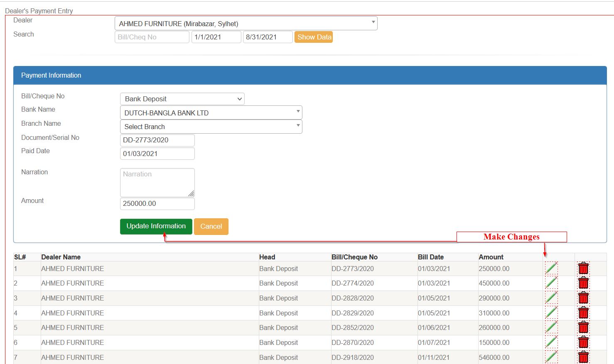
Task: Delete the DD-2918/2020 payment entry
Action: (x=583, y=357)
